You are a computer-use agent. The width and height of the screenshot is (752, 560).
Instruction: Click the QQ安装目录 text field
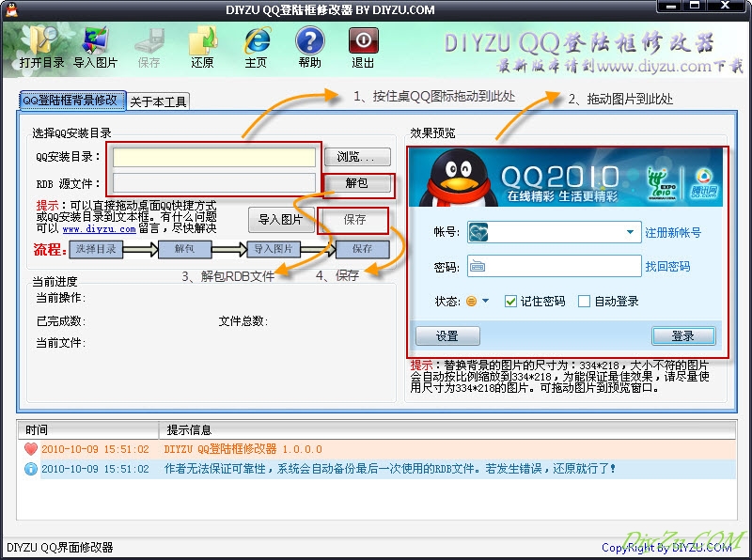(x=214, y=157)
